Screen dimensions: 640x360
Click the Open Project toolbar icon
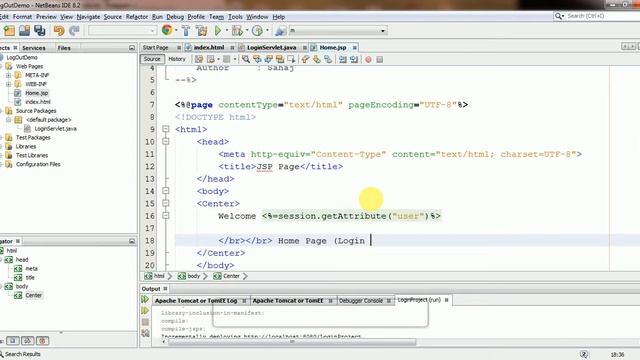24,31
